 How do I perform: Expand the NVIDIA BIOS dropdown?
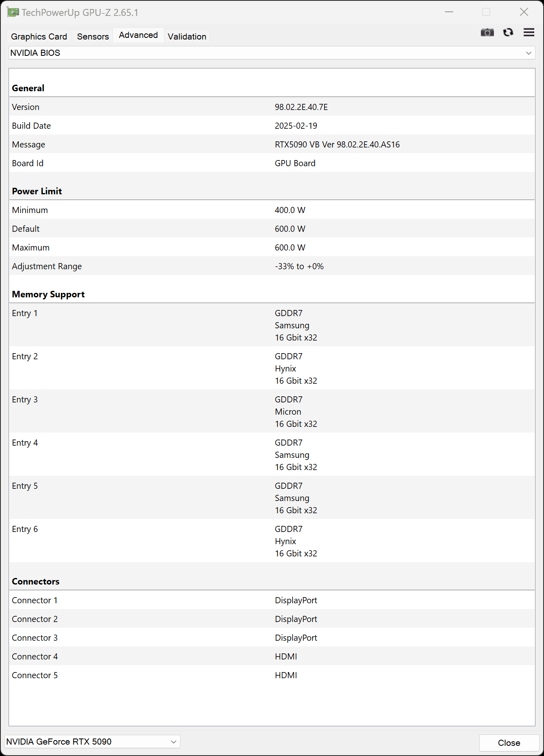(x=272, y=53)
